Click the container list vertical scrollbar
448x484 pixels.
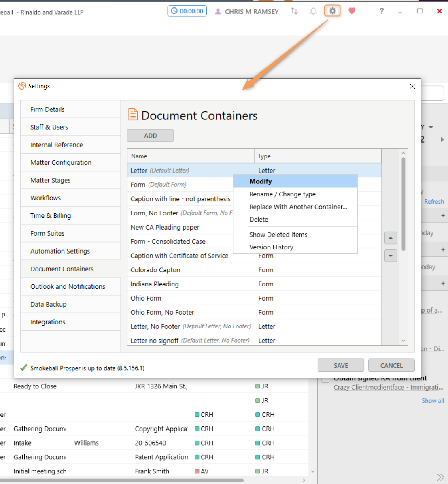[403, 204]
